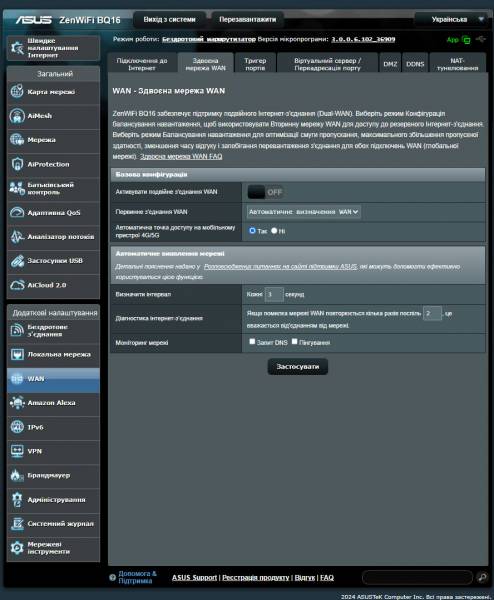Click the WAN failure repeat count field
The height and width of the screenshot is (600, 494).
pyautogui.click(x=432, y=313)
